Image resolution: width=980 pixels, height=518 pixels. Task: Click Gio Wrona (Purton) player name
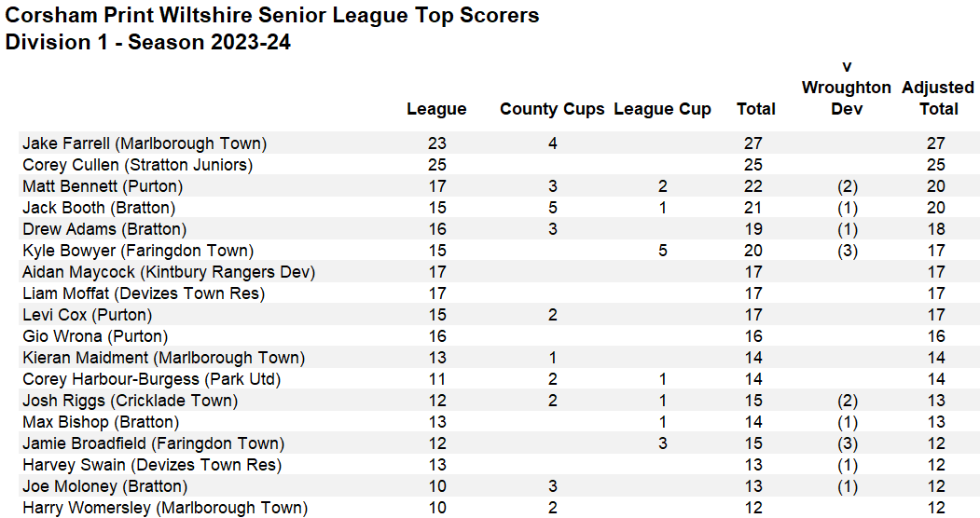coord(95,336)
